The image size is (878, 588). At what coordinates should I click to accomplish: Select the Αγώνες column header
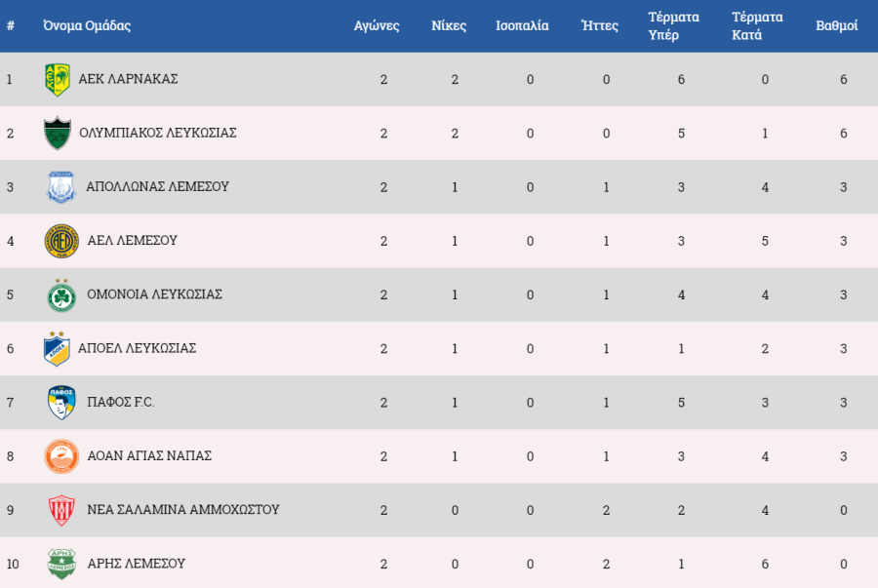377,25
